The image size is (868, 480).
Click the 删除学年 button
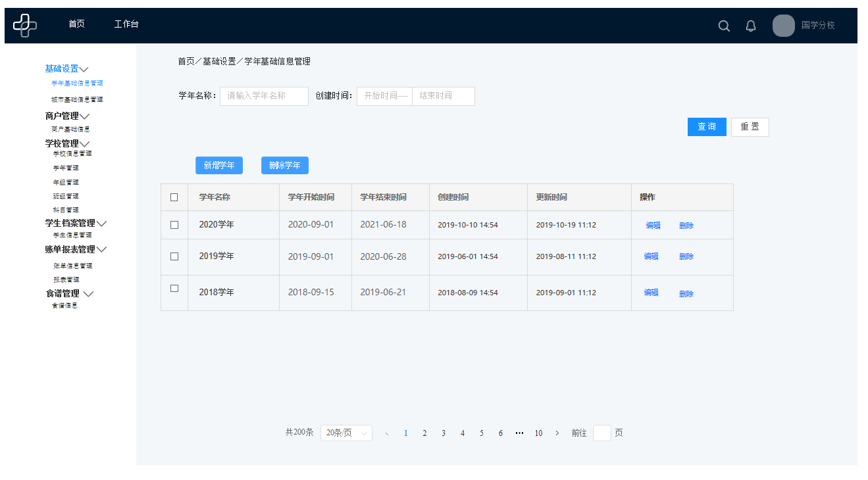coord(285,166)
